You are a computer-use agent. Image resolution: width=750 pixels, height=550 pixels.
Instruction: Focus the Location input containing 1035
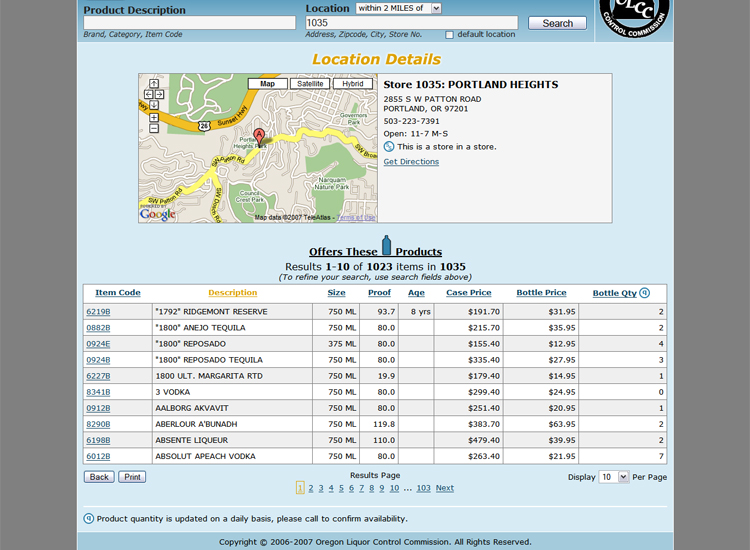point(411,23)
